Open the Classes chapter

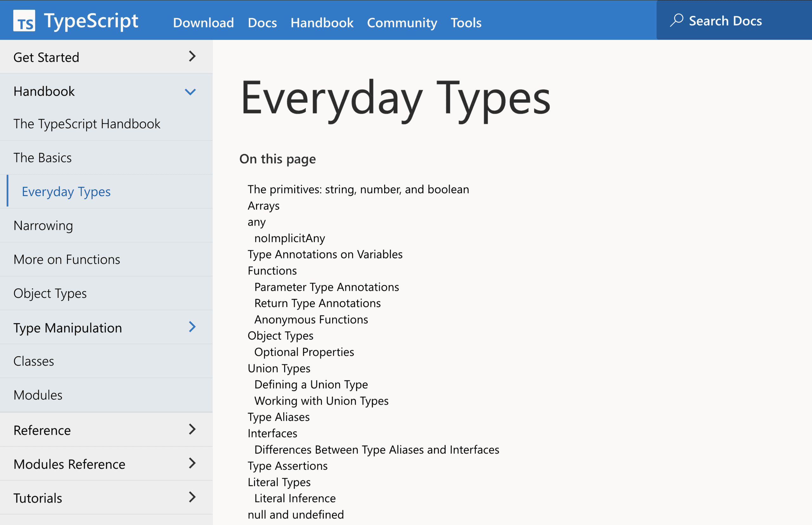pyautogui.click(x=33, y=361)
